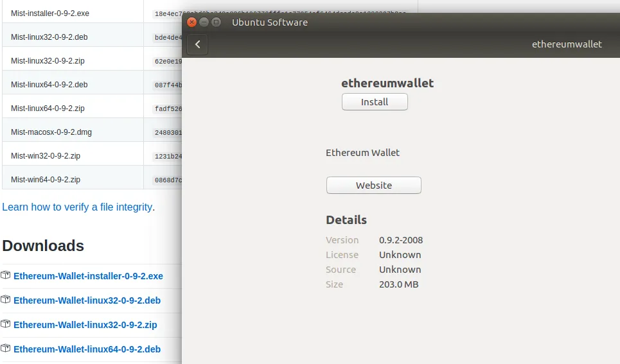Select the Mist-linux32-0-9-2.deb table cell
The image size is (620, 364).
point(73,35)
